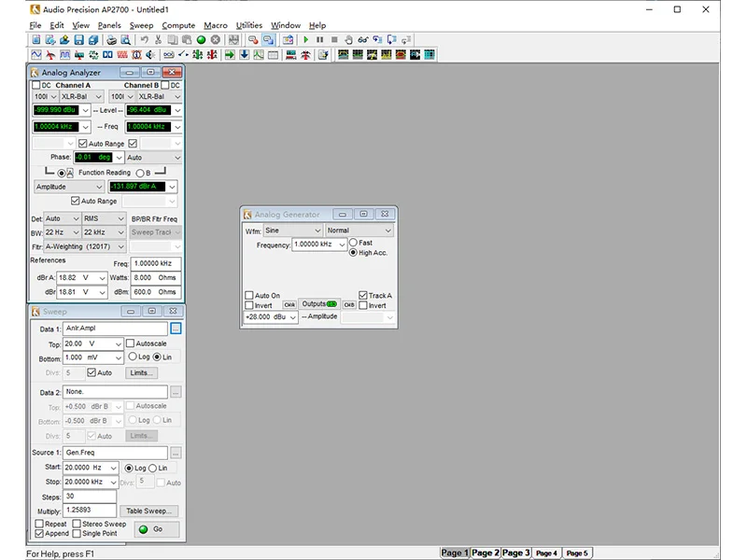Click the Go button in Sweep panel
This screenshot has width=747, height=560.
point(157,529)
